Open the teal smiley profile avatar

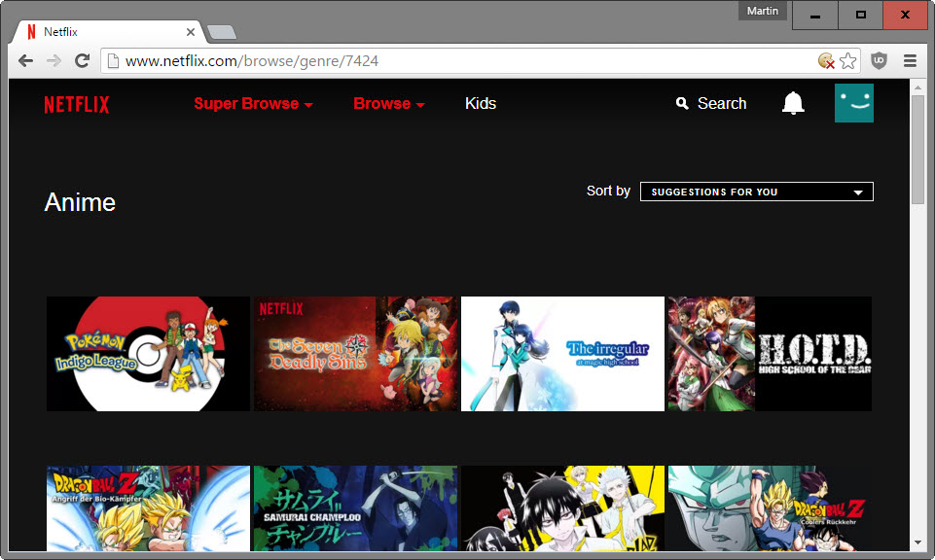pos(854,103)
